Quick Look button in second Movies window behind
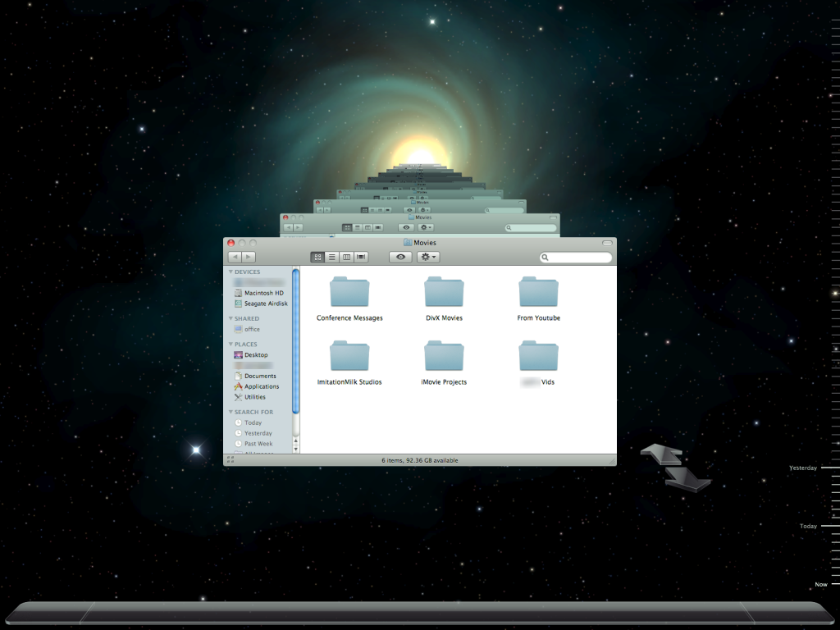The height and width of the screenshot is (630, 840). pyautogui.click(x=406, y=228)
